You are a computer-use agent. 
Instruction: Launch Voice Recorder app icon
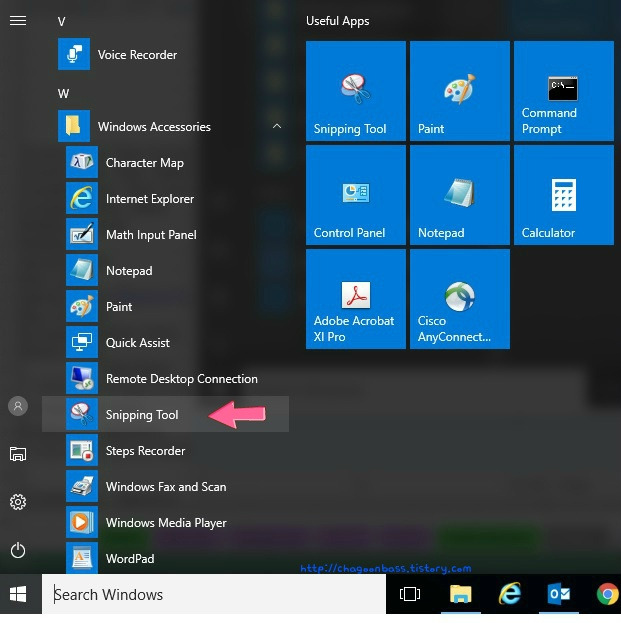74,54
